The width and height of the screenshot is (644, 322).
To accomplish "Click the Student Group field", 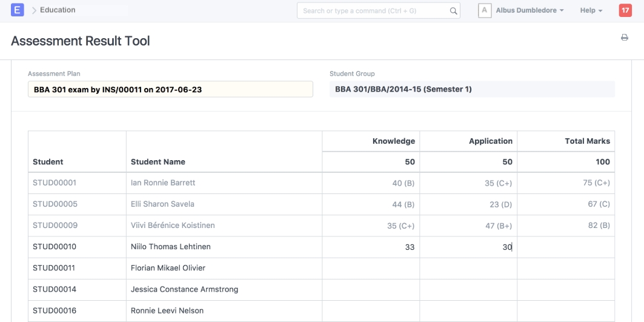I will coord(472,89).
